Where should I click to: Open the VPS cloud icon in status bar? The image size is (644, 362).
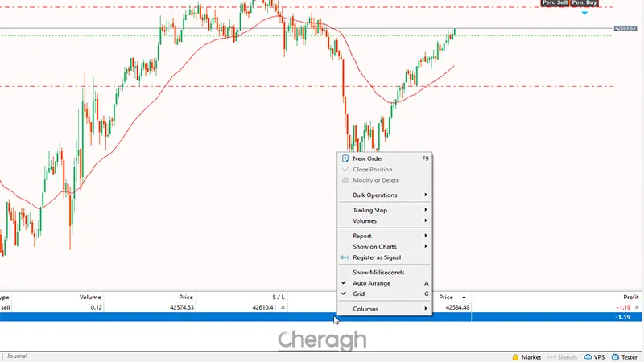(x=588, y=356)
